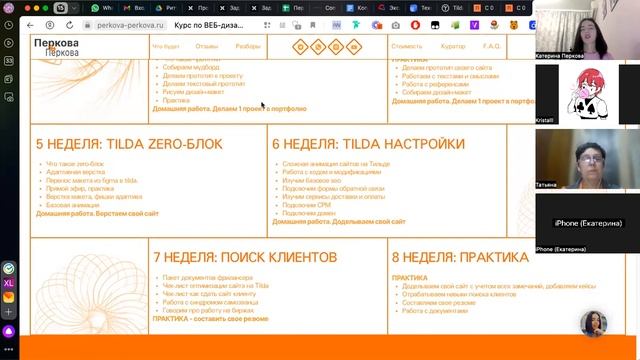
Task: Switch to the Gmail Вхо tab
Action: point(133,8)
